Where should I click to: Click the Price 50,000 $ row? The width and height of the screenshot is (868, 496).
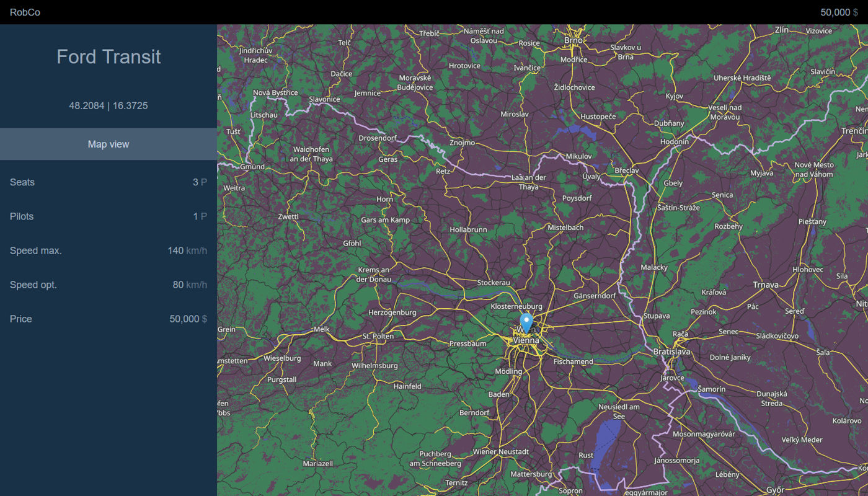coord(108,319)
